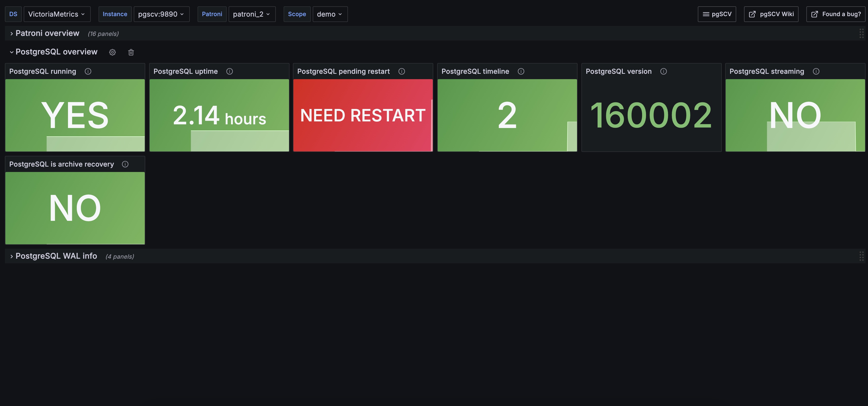The height and width of the screenshot is (406, 868).
Task: Click info icon on PostgreSQL streaming panel
Action: click(816, 71)
